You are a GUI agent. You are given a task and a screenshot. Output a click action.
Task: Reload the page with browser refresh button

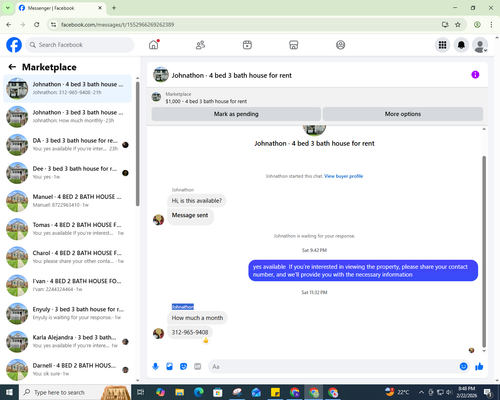(x=37, y=24)
